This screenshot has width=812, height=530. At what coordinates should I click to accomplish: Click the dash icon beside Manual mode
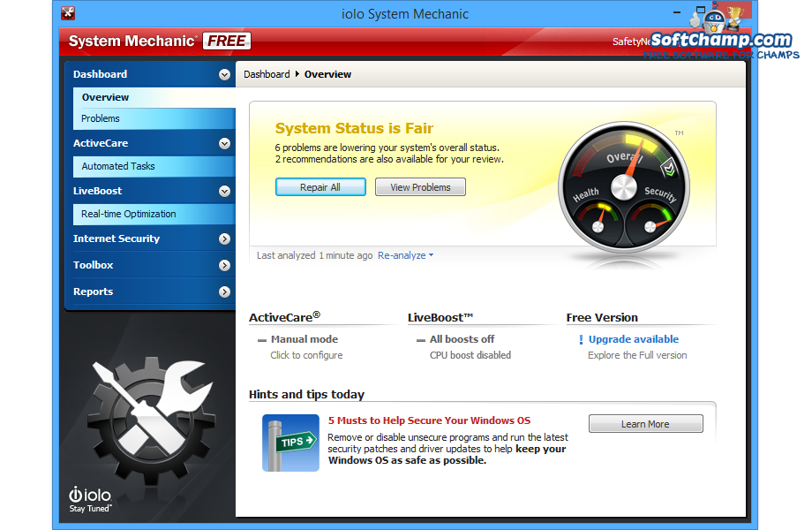[261, 340]
